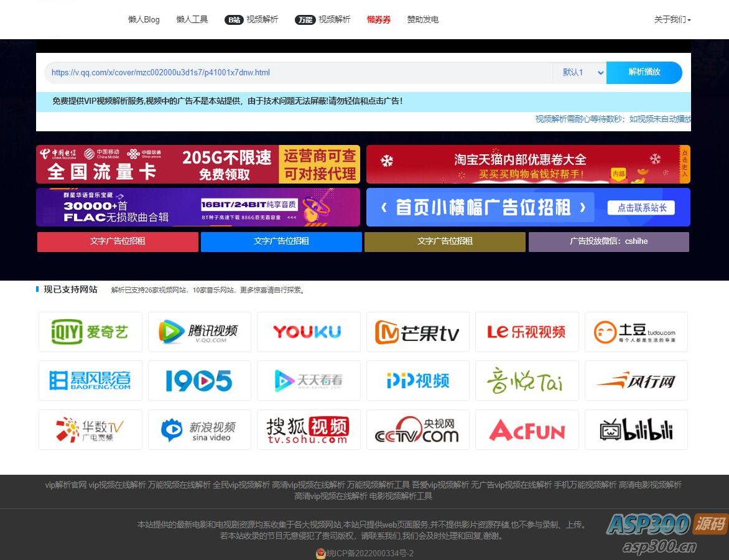Open the 30000+首 FLAC无损歌曲合辑 banner

click(x=198, y=207)
